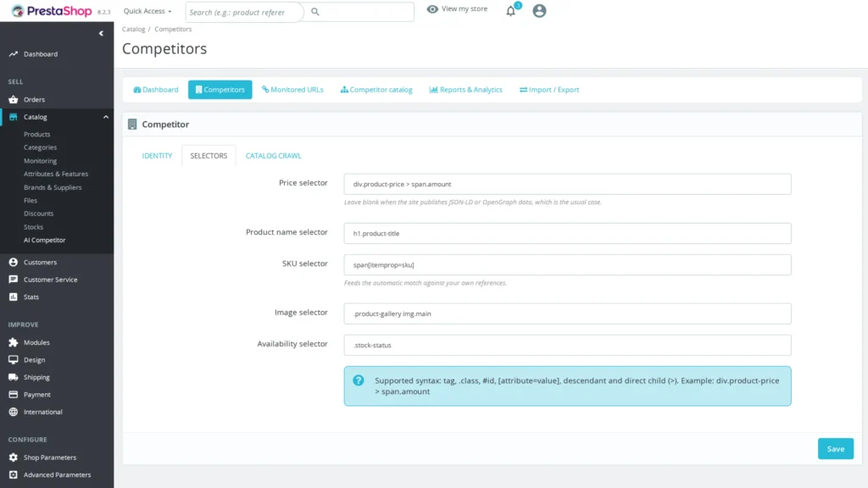
Task: Click the Catalog store icon
Action: point(14,117)
